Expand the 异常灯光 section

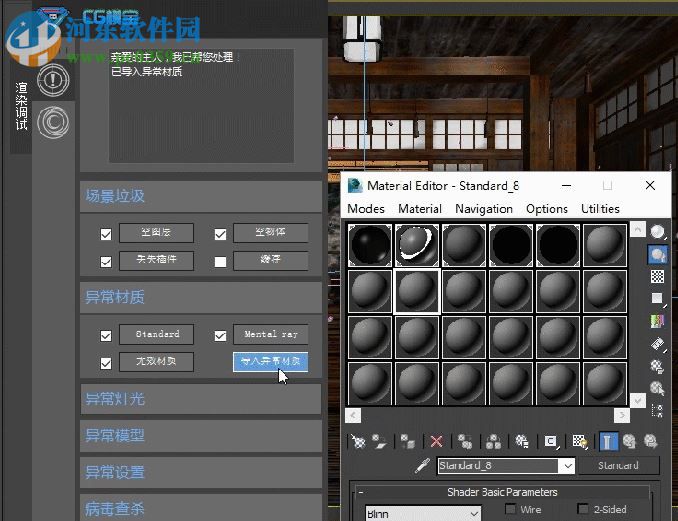(201, 399)
